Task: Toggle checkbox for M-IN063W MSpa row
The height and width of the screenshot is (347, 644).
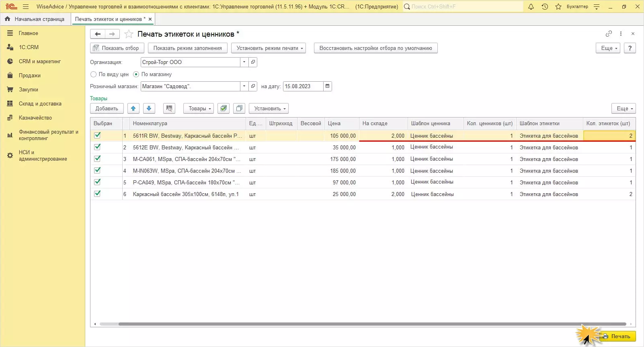Action: (97, 170)
